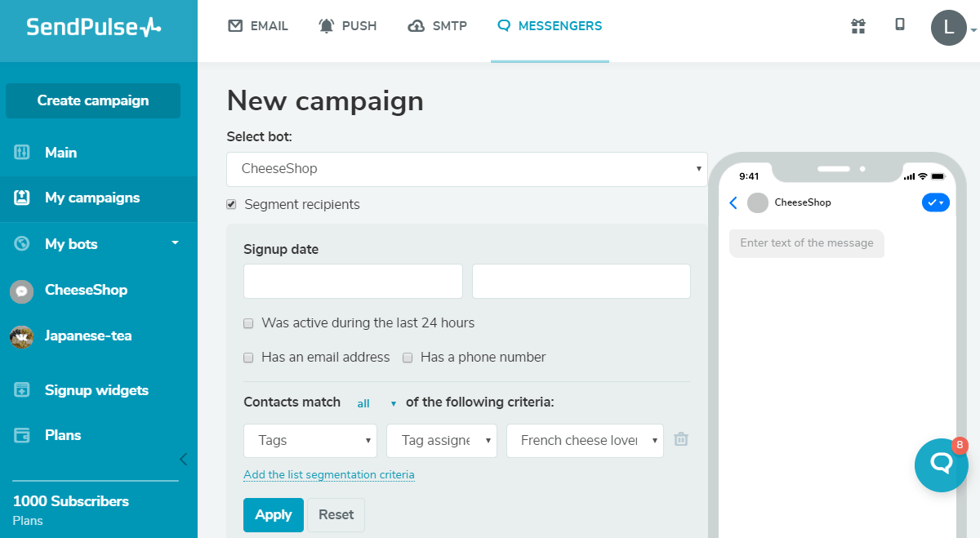Check the 'Has an email address' filter
This screenshot has width=980, height=538.
tap(248, 358)
